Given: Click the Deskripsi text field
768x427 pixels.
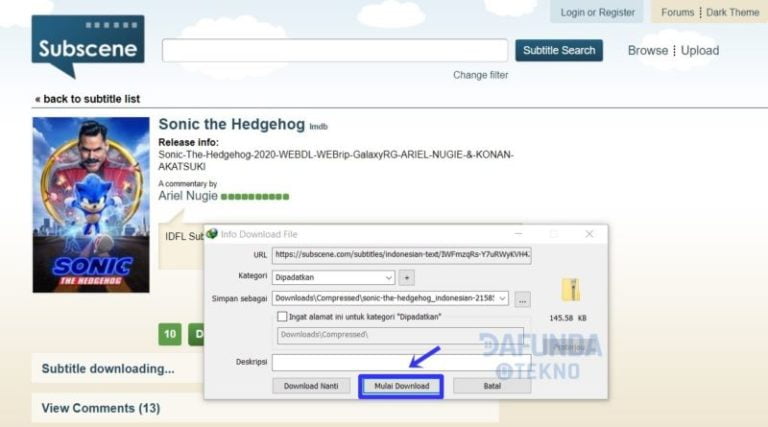Looking at the screenshot, I should [402, 362].
